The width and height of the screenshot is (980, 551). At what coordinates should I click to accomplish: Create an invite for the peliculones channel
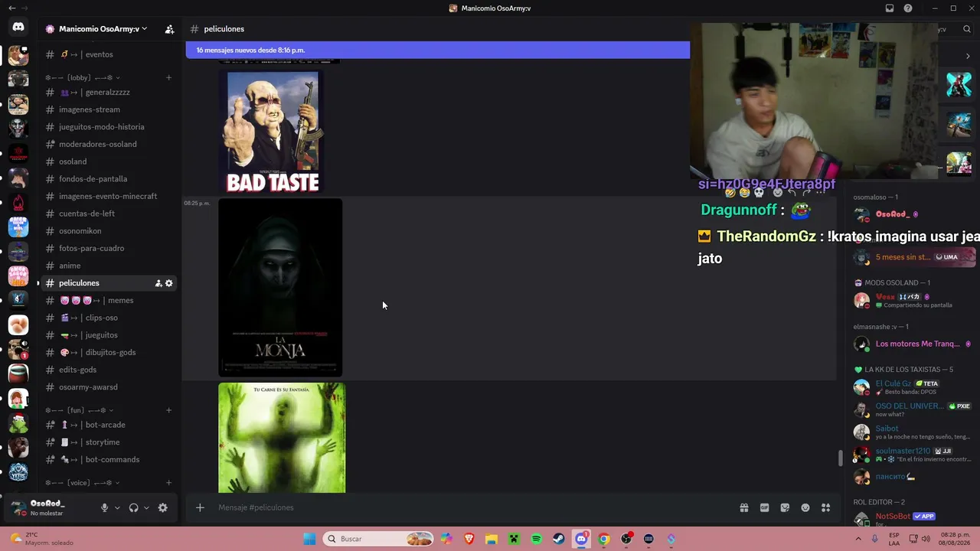click(x=158, y=283)
